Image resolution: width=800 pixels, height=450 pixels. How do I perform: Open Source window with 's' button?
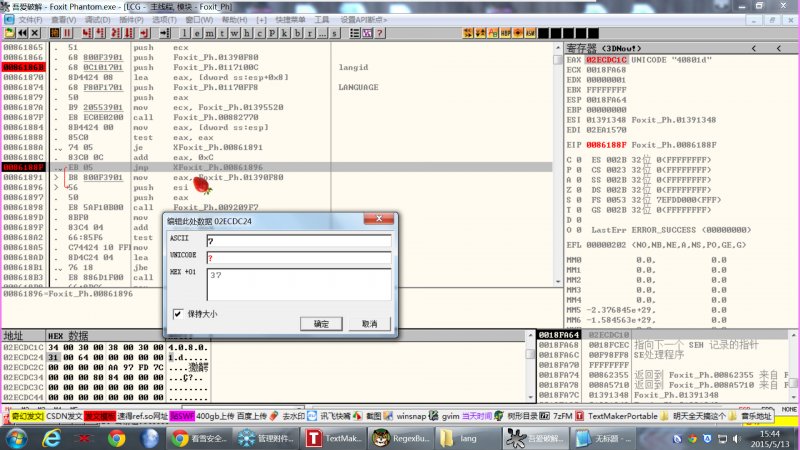[335, 33]
